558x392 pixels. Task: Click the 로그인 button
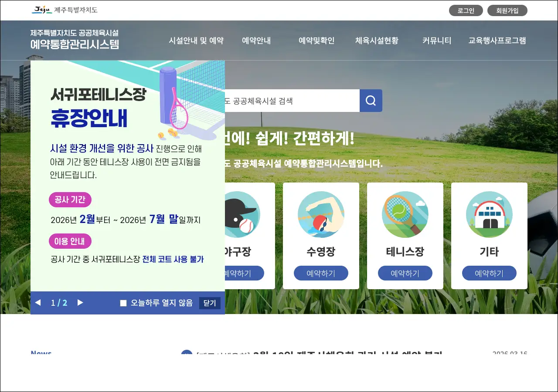[466, 10]
